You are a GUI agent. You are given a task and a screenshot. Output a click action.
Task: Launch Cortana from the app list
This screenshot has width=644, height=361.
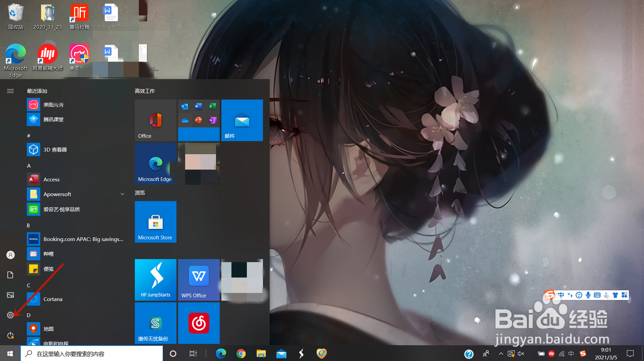75,299
